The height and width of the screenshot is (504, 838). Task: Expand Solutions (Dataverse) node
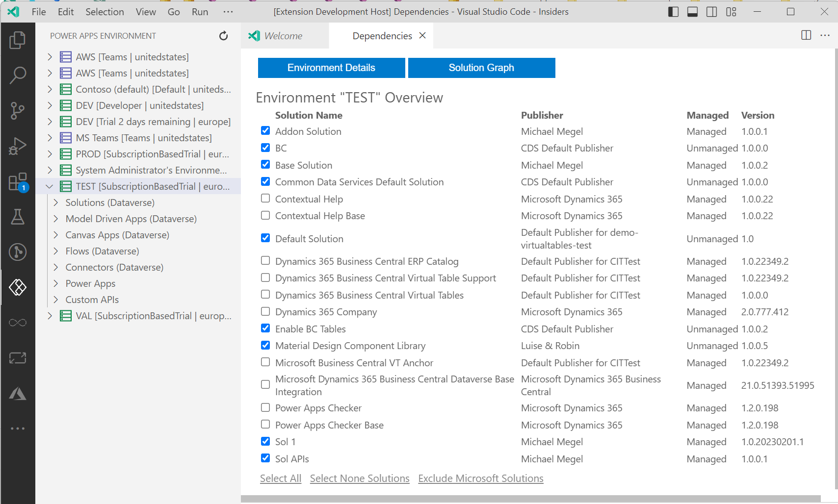55,202
